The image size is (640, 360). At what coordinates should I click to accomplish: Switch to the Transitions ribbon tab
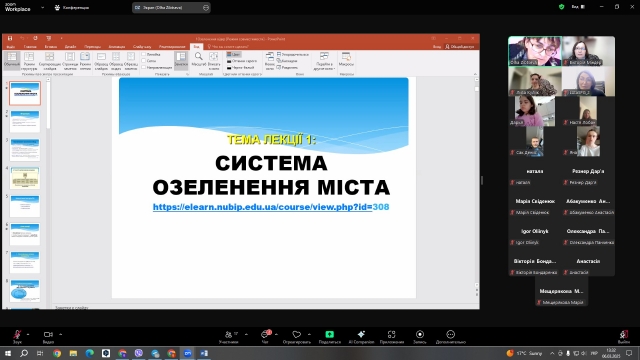coord(93,47)
